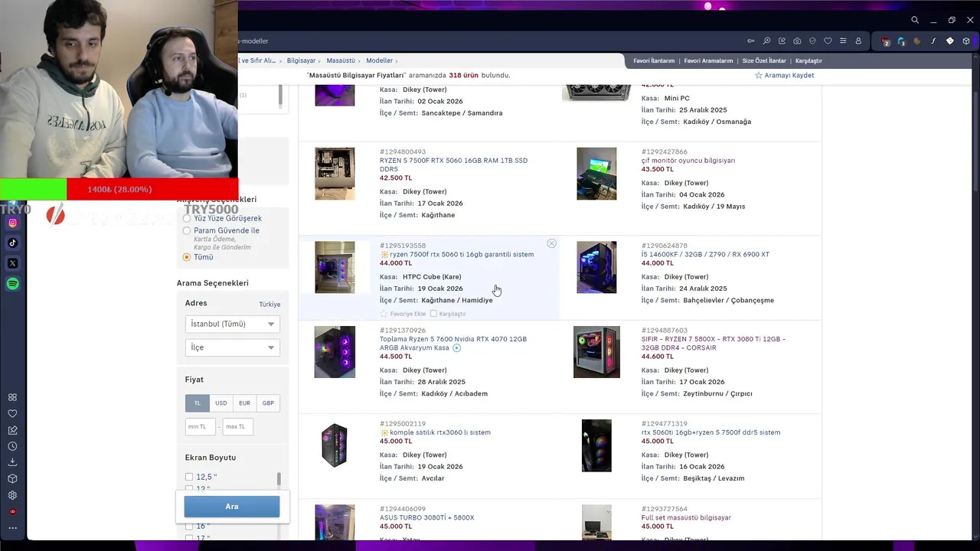Click Aramayı Kaydet link
Screen dimensions: 980x551
pos(784,75)
